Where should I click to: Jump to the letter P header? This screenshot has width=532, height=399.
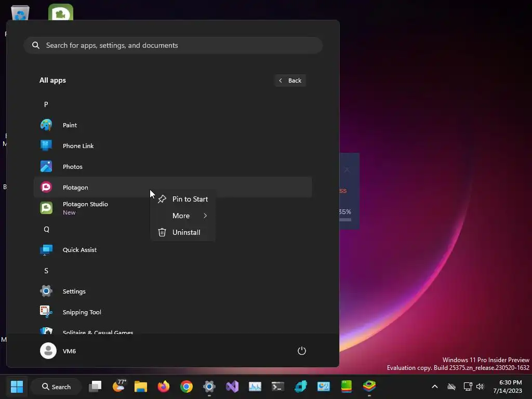coord(46,104)
